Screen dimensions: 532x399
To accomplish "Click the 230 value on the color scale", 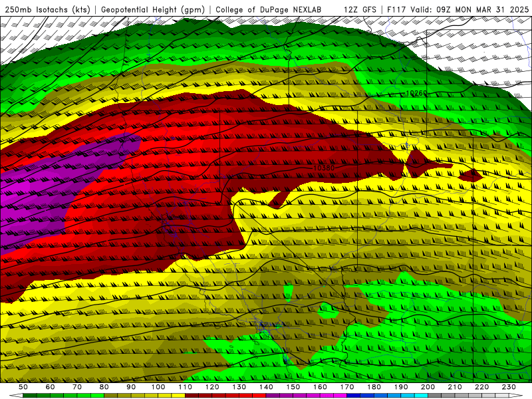I will tap(509, 387).
